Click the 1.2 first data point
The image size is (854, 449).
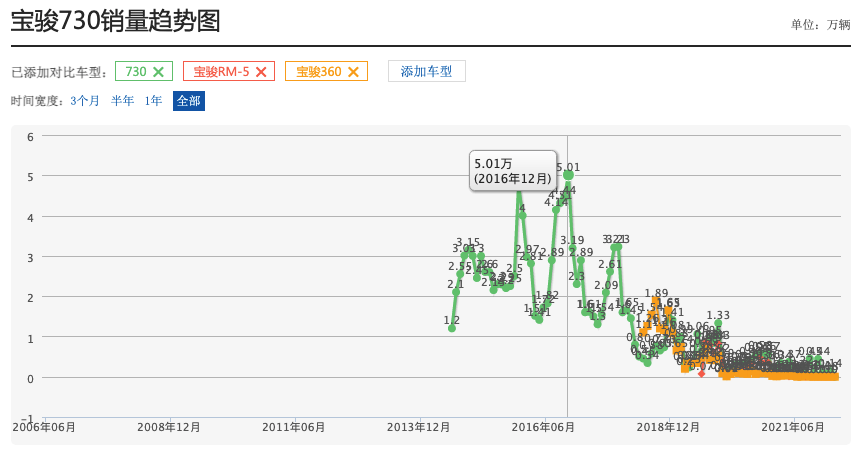(x=452, y=328)
